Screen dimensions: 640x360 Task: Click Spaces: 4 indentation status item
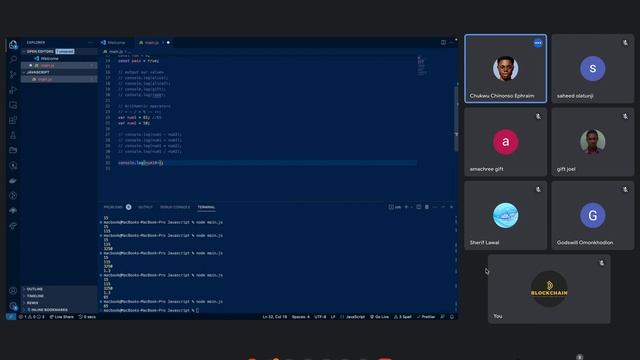pos(300,317)
